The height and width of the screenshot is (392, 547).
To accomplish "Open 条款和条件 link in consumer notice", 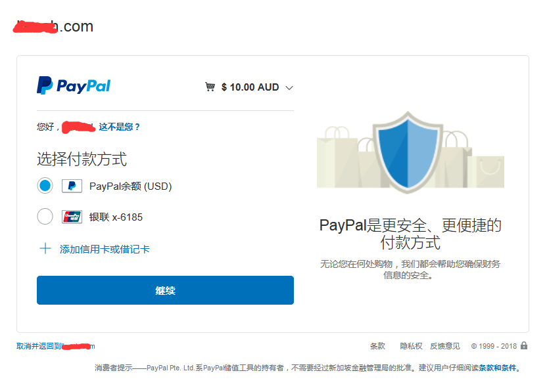I will pyautogui.click(x=498, y=368).
